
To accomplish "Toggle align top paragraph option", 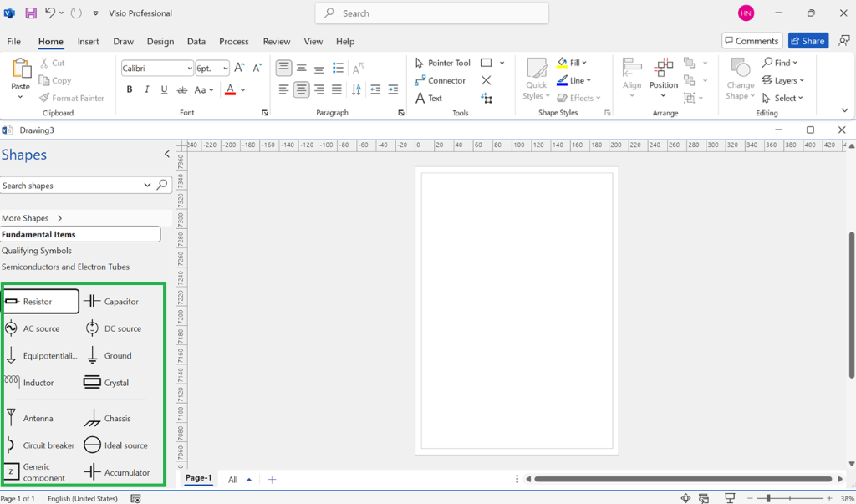I will click(283, 69).
